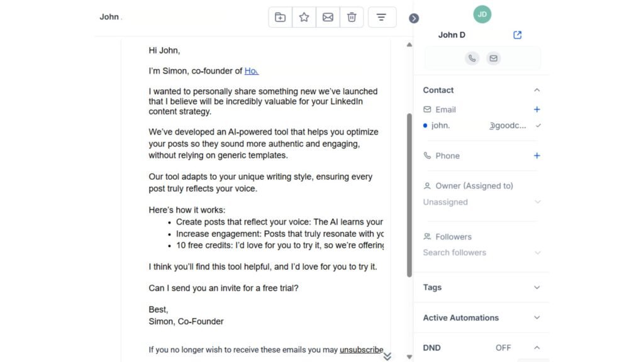This screenshot has height=362, width=644.
Task: Collapse the Contact section
Action: tap(536, 90)
